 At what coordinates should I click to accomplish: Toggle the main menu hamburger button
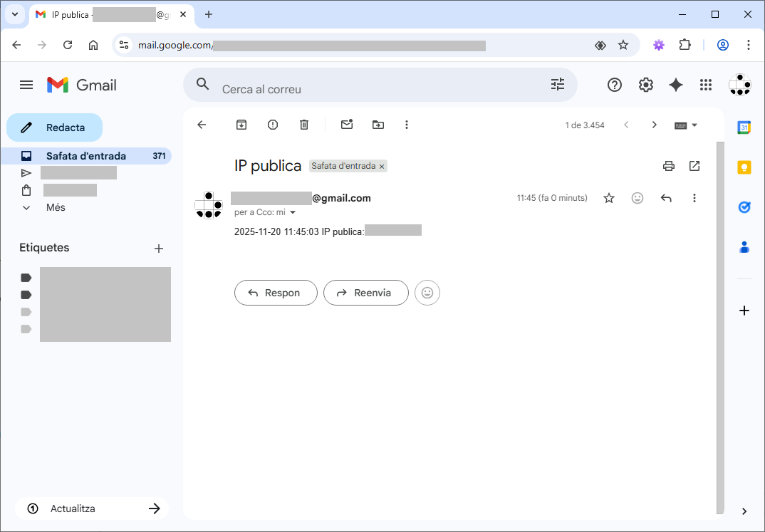click(x=26, y=85)
